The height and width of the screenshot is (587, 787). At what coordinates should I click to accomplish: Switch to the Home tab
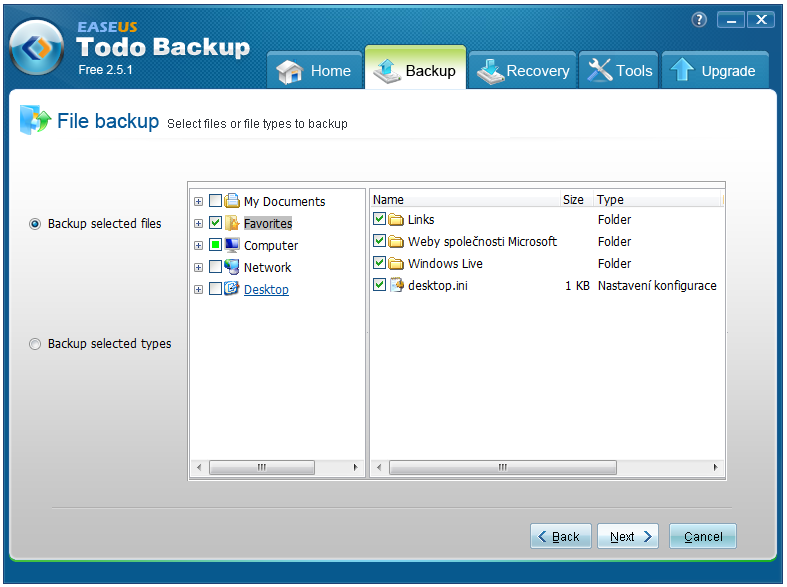coord(314,70)
